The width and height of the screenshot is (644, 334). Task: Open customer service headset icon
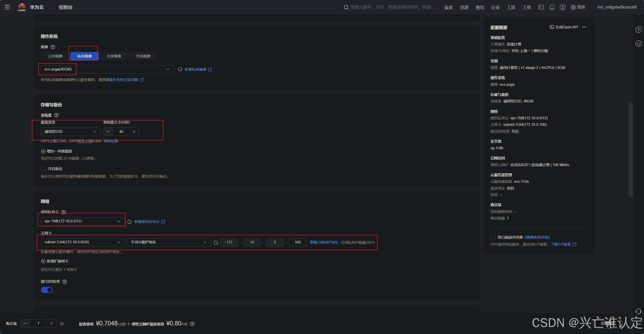tap(638, 311)
